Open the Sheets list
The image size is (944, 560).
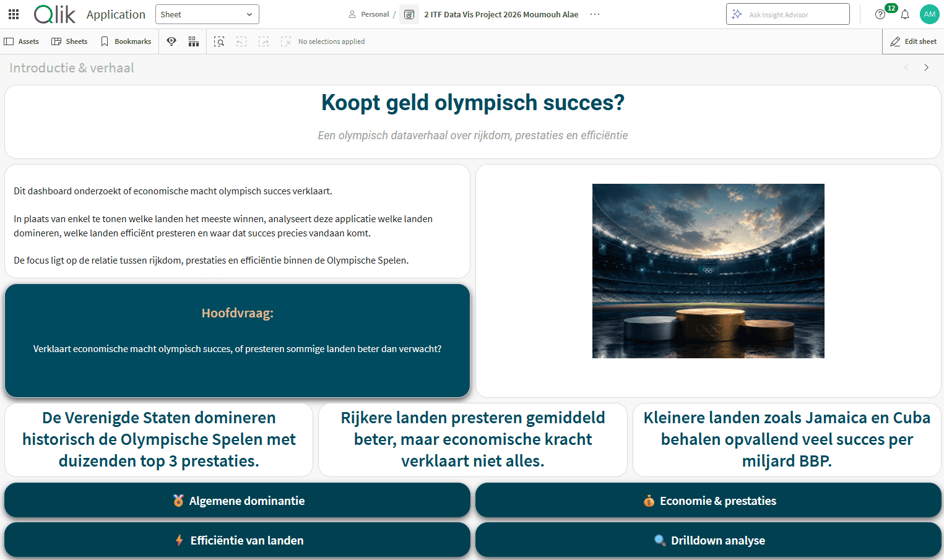pos(69,41)
